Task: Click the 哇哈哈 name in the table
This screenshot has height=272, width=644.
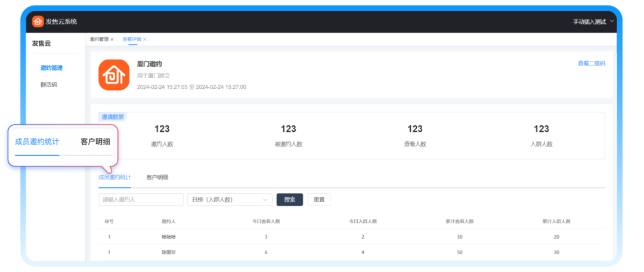Action: click(169, 237)
